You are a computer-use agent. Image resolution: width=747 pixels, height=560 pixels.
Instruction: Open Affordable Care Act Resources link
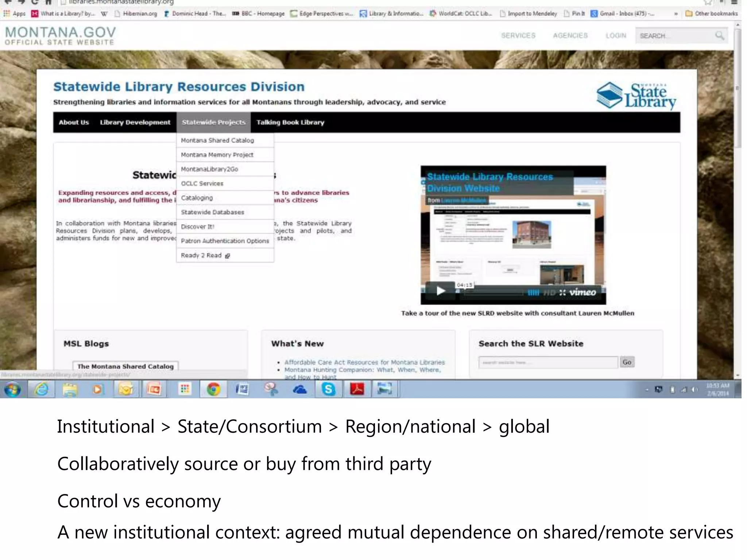tap(364, 362)
